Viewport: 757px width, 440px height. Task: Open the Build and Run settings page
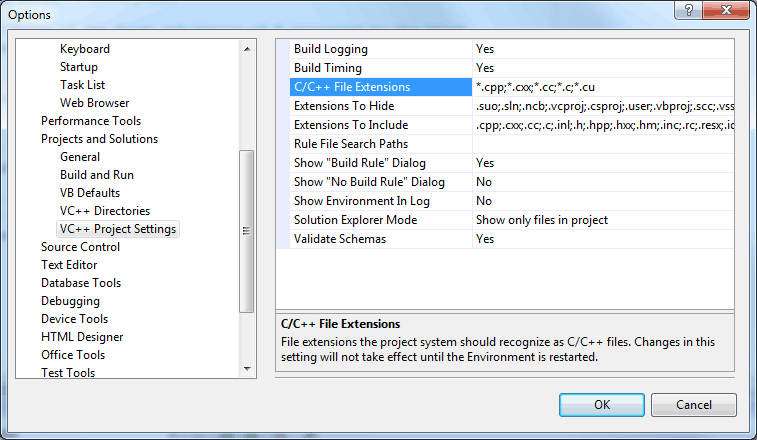(x=97, y=175)
